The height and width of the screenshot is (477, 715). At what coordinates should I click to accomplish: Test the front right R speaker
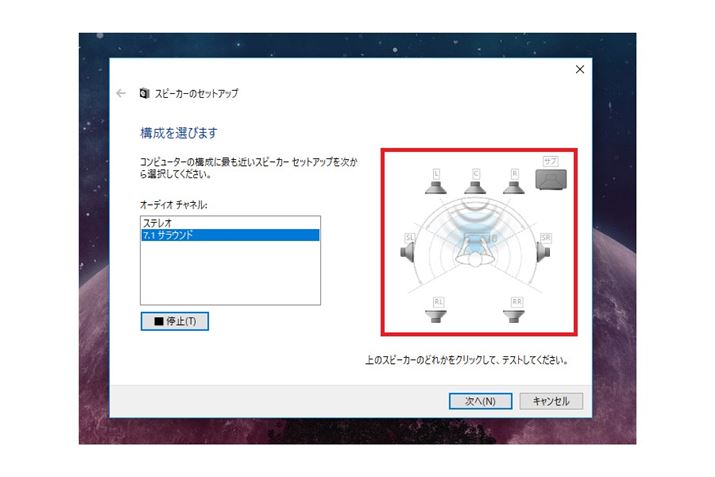pyautogui.click(x=513, y=182)
